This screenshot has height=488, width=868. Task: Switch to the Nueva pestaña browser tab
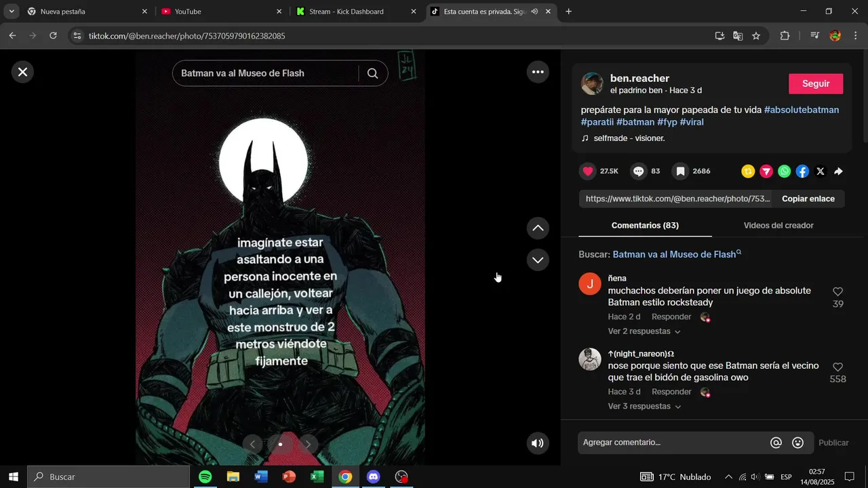coord(87,12)
